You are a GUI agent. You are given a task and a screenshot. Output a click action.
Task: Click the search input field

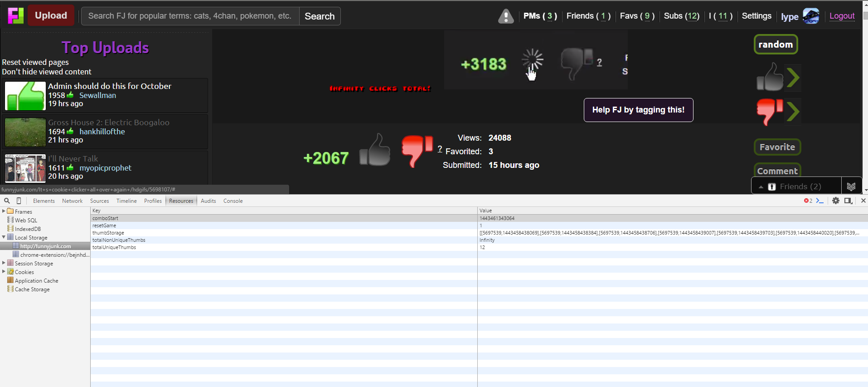click(190, 16)
